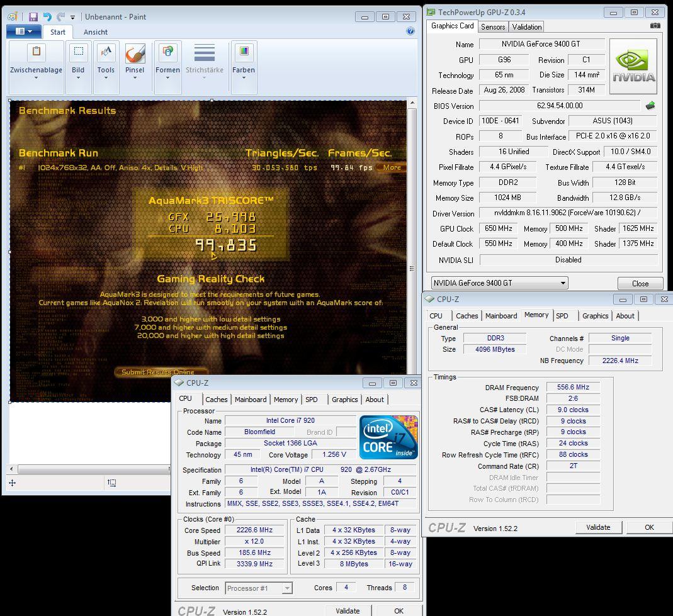Image resolution: width=673 pixels, height=616 pixels.
Task: Open Caches tab in CPU-Z Memory window
Action: click(467, 316)
